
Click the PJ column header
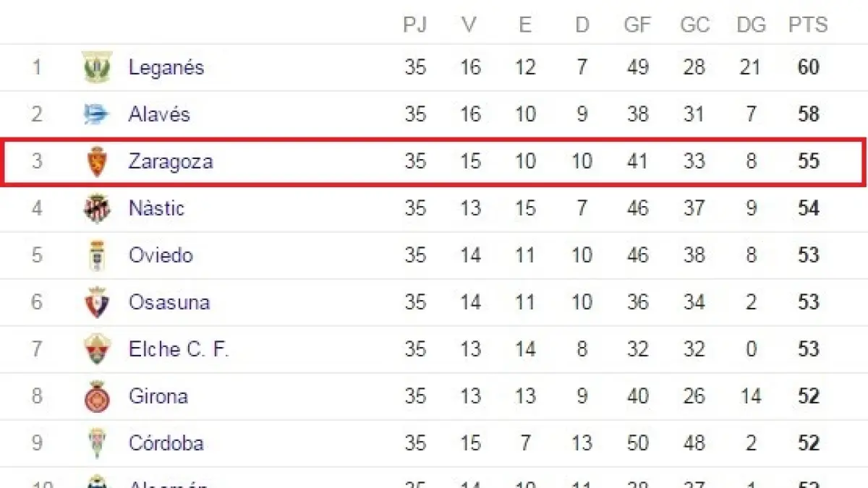pos(414,25)
